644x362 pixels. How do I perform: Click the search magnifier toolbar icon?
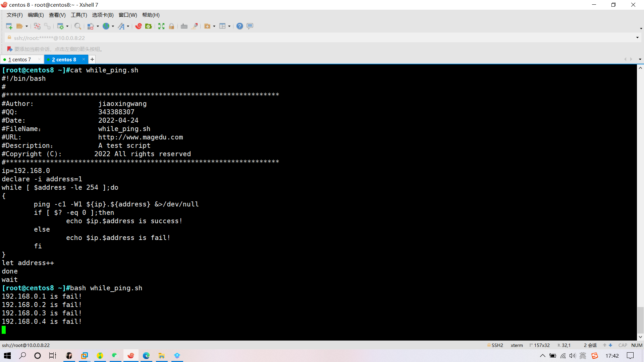(x=77, y=26)
